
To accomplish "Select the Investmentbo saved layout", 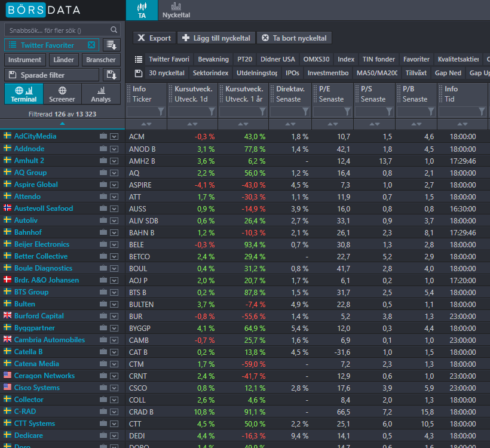I will coord(328,73).
